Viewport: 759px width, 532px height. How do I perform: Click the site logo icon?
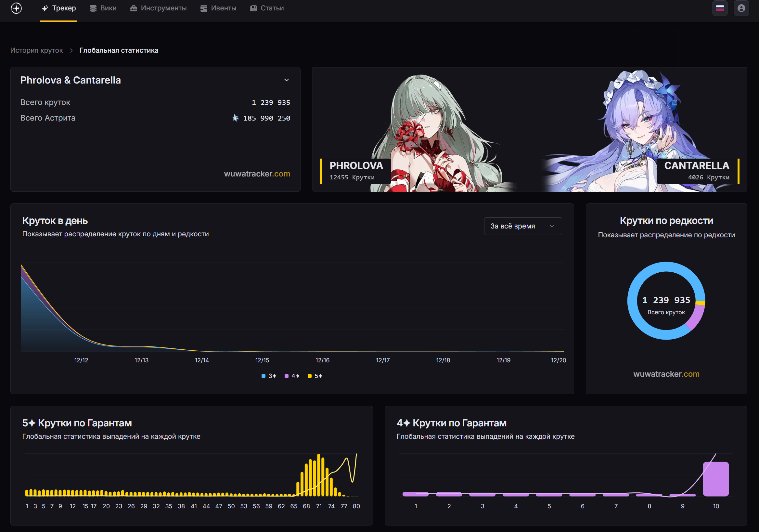pyautogui.click(x=16, y=8)
